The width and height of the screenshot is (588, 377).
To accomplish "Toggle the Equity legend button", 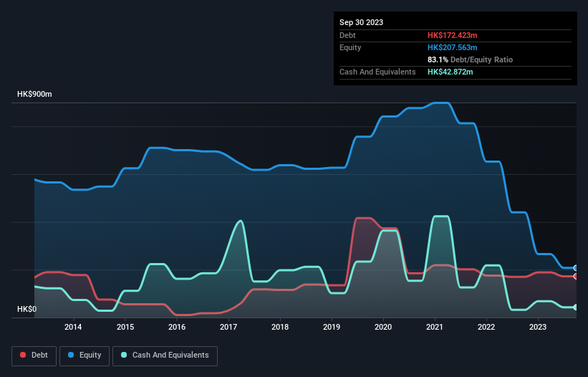I will point(85,355).
